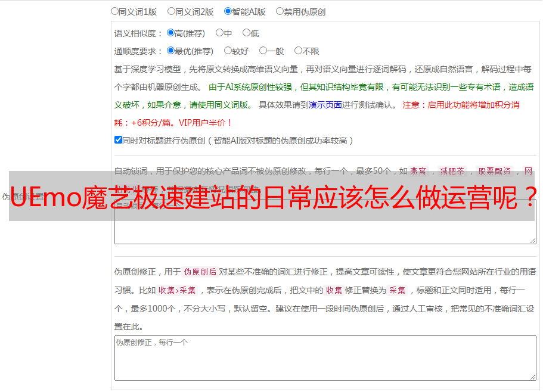Click the 减肥茶 example tag
The width and height of the screenshot is (543, 392).
tap(452, 171)
